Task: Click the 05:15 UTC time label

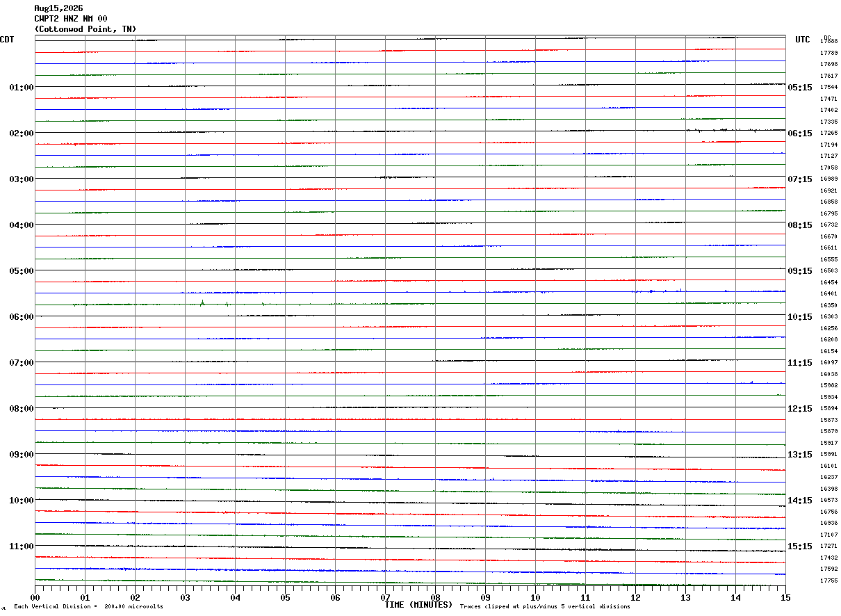Action: tap(800, 88)
